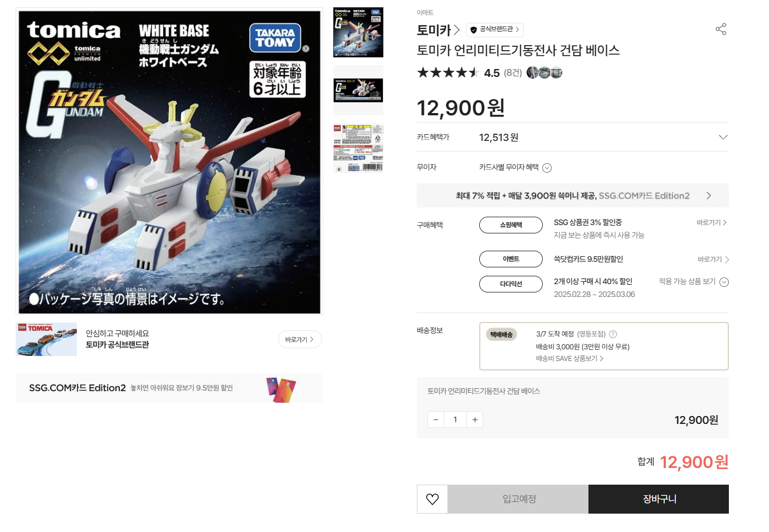Select the 다다익선 benefit pill
769x532 pixels.
(510, 284)
